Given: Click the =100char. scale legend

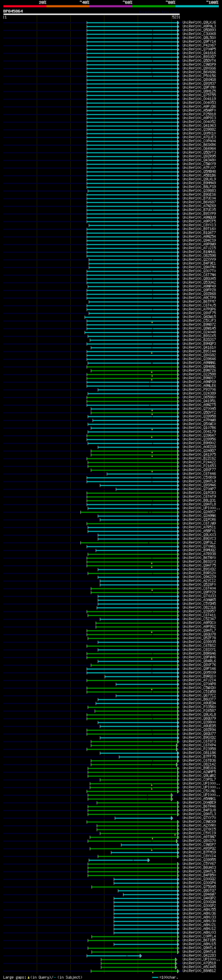Looking at the screenshot, I should point(165,977).
